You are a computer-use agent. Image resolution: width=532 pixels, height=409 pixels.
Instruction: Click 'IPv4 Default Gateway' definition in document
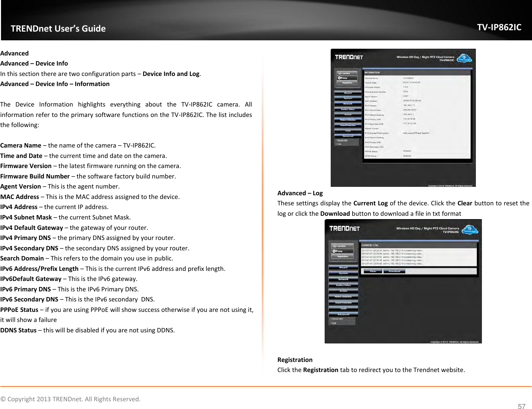tap(74, 228)
